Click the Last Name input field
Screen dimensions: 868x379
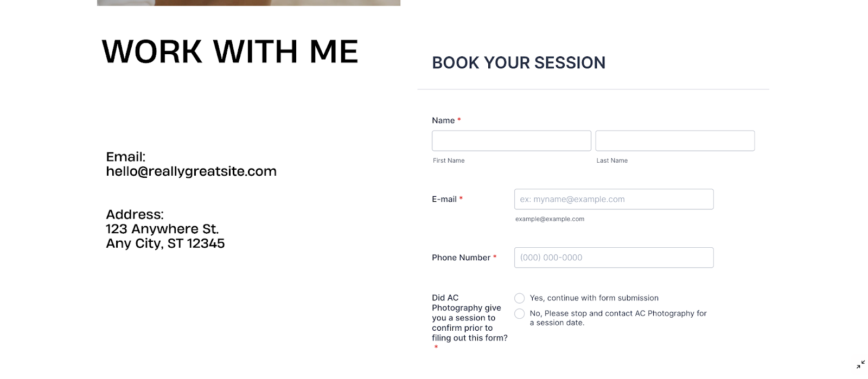tap(674, 141)
